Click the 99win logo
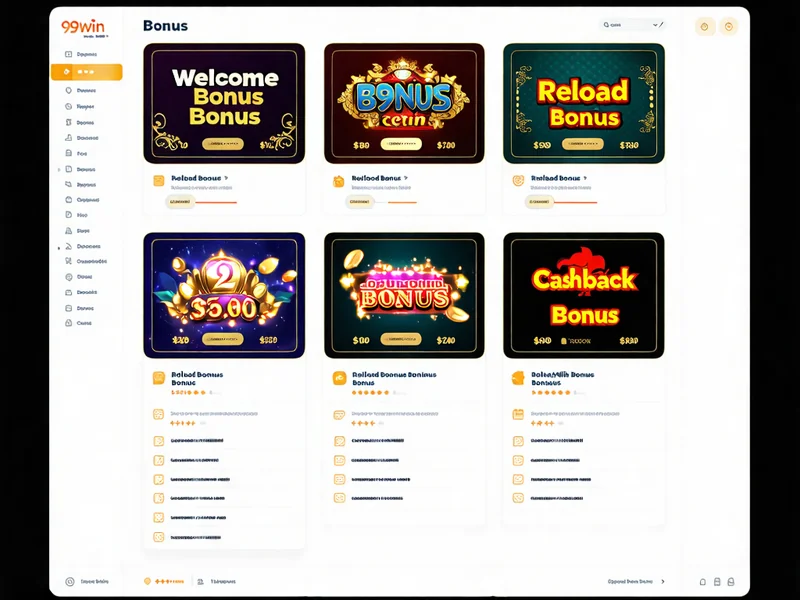Viewport: 800px width, 600px height. 83,27
